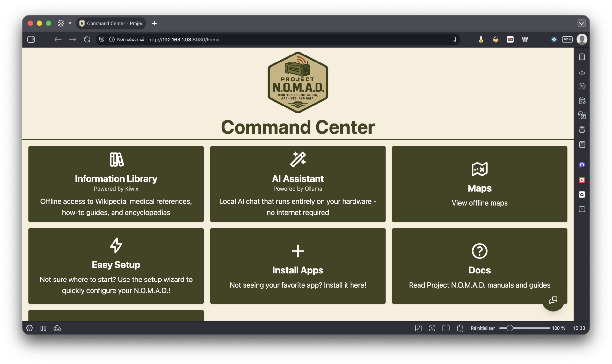The width and height of the screenshot is (612, 364).
Task: Open the Downloads panel in the sidebar
Action: tap(582, 71)
